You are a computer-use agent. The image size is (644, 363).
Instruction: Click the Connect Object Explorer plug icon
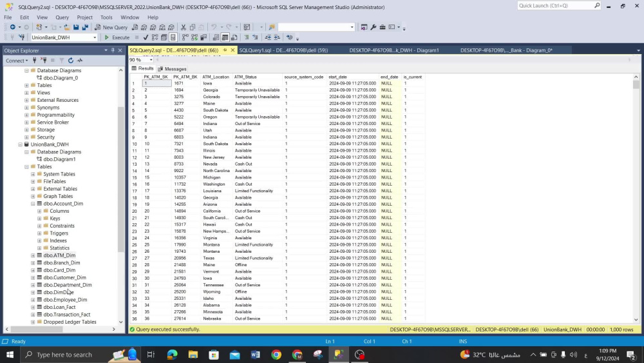point(35,61)
